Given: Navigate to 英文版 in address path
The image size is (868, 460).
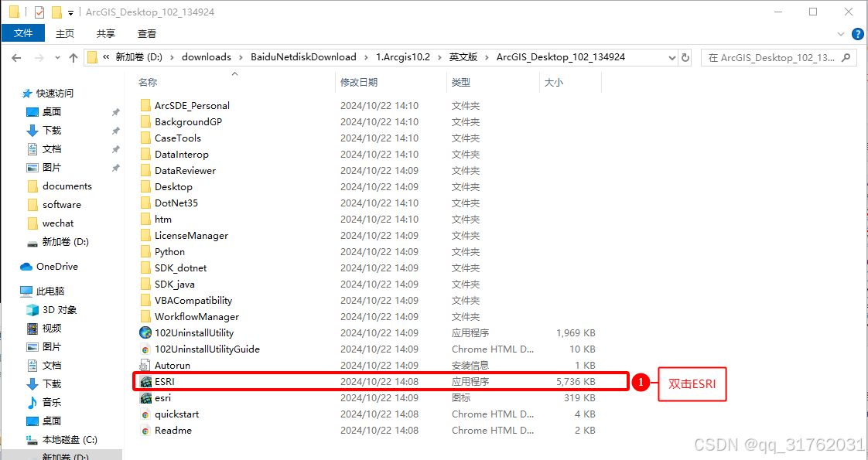Looking at the screenshot, I should point(463,57).
